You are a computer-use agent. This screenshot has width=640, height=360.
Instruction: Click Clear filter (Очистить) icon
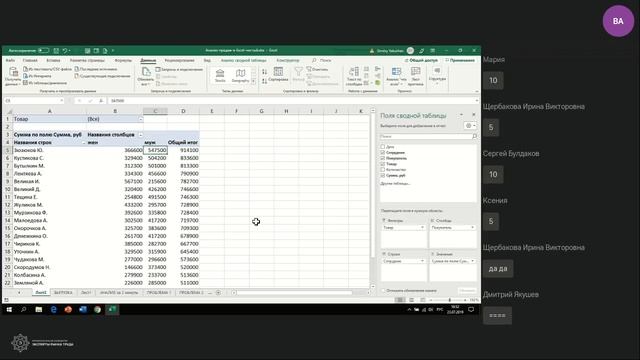pyautogui.click(x=309, y=69)
